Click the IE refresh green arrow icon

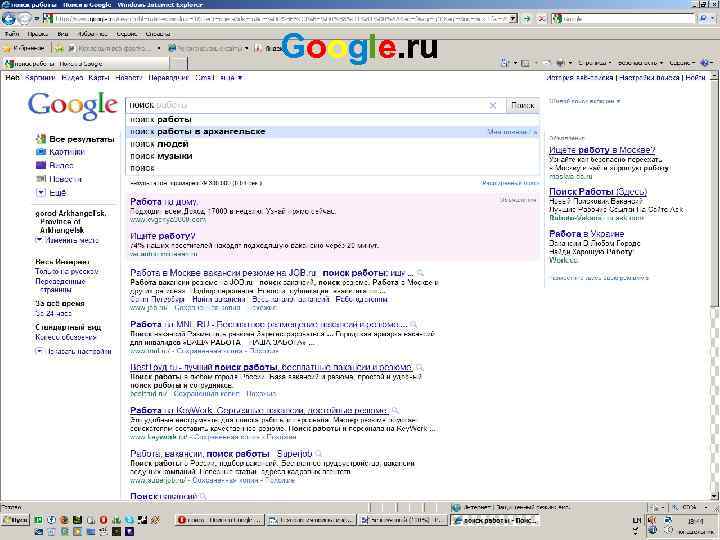click(527, 19)
